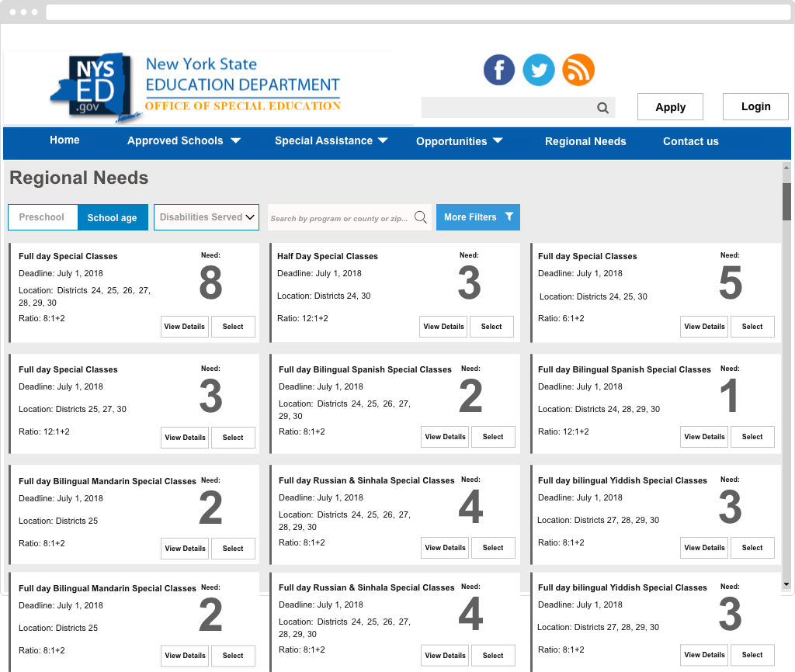Image resolution: width=795 pixels, height=672 pixels.
Task: Click the search by program or county field
Action: pos(339,218)
